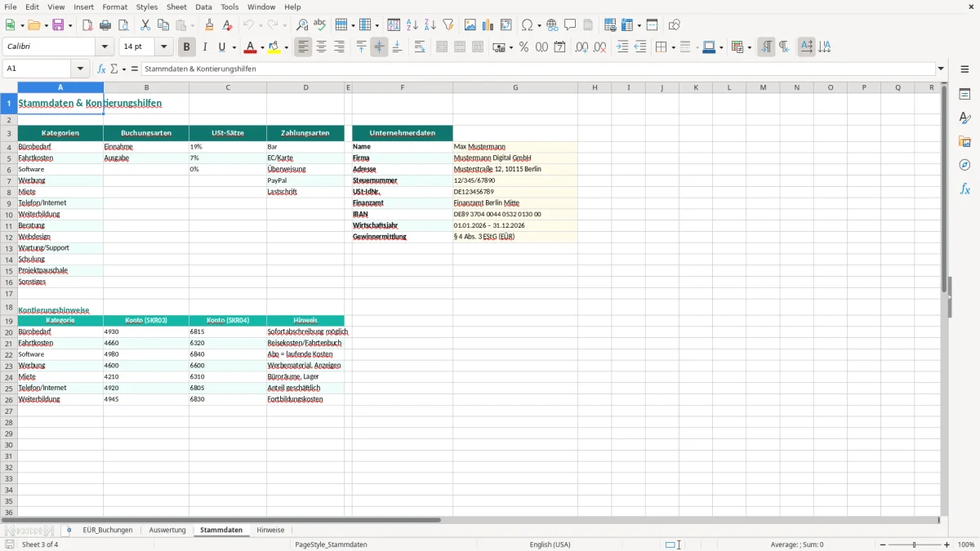Click the Sort Ascending icon

[412, 25]
